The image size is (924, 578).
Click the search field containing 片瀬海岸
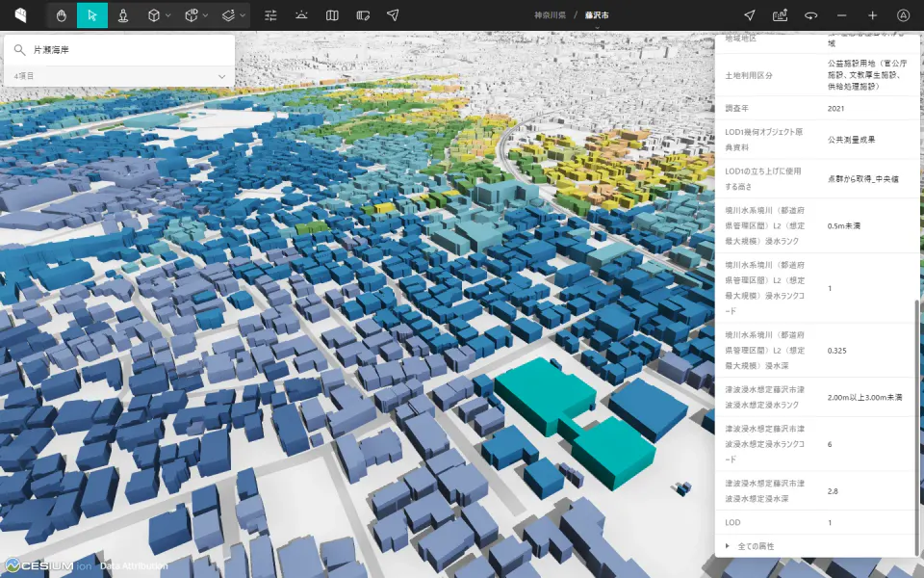pos(119,50)
